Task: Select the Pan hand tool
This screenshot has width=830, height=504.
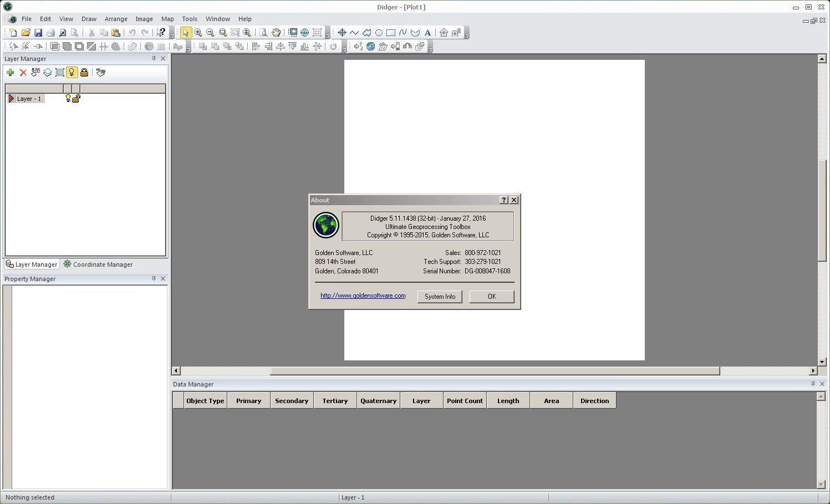Action: (x=276, y=33)
